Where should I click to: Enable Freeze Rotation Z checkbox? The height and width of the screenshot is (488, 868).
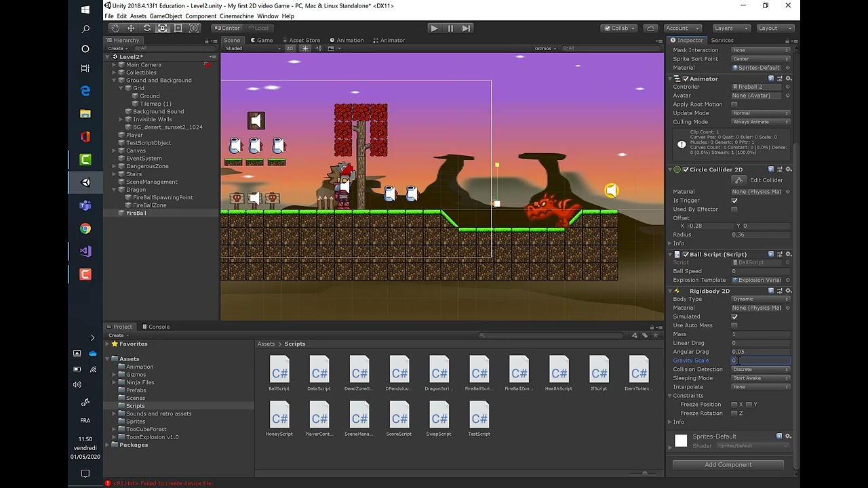click(x=734, y=413)
